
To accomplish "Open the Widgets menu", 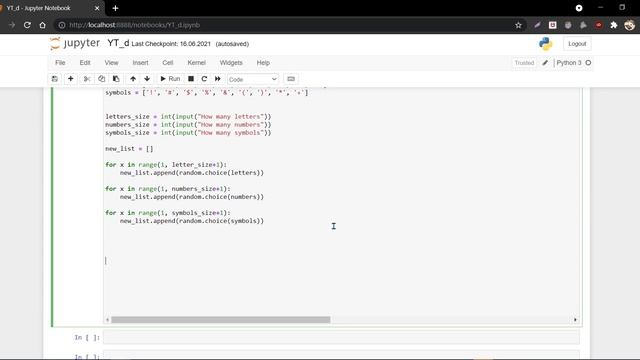I will point(231,63).
